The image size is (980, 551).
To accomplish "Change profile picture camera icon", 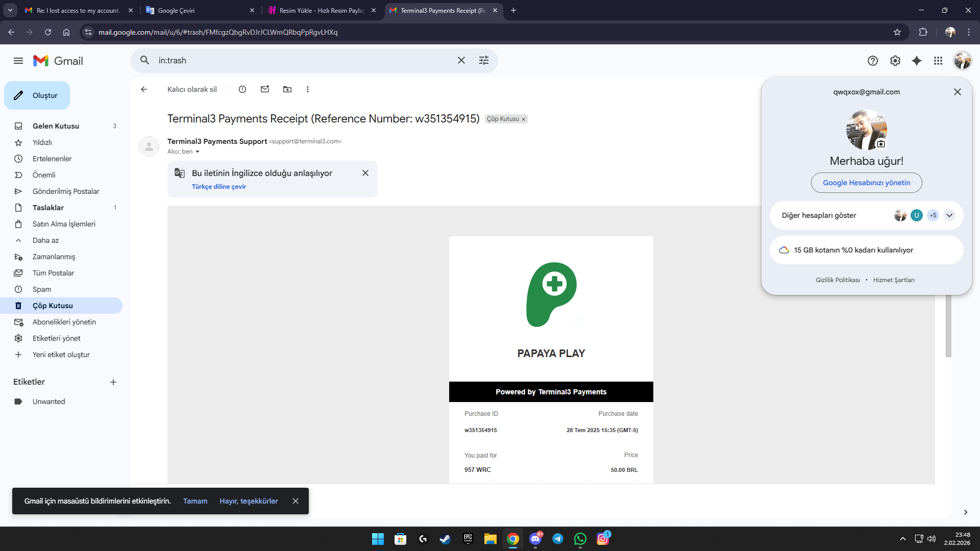I will tap(881, 144).
